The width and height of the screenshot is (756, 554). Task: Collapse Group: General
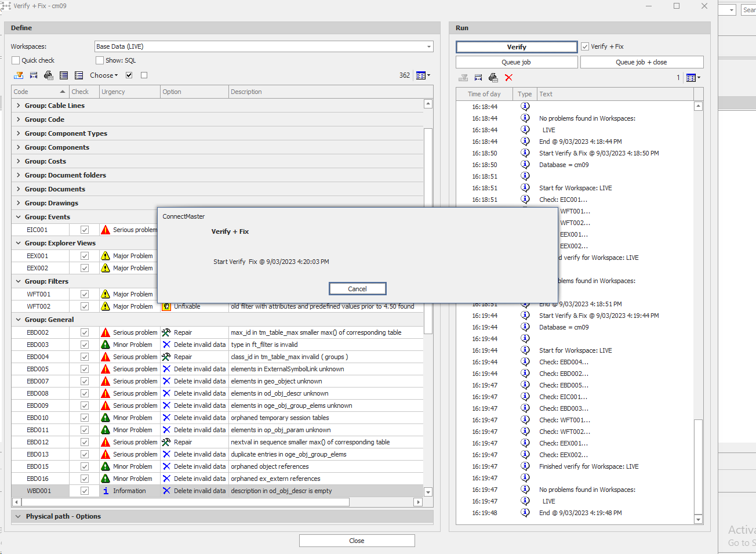point(19,320)
